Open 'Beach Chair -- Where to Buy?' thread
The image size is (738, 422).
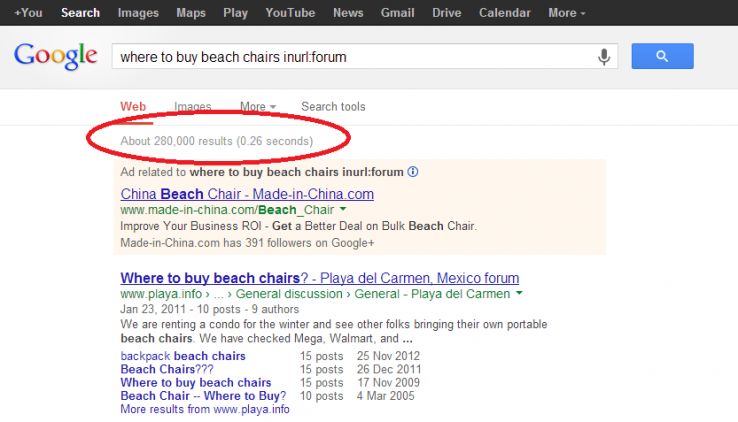[202, 396]
